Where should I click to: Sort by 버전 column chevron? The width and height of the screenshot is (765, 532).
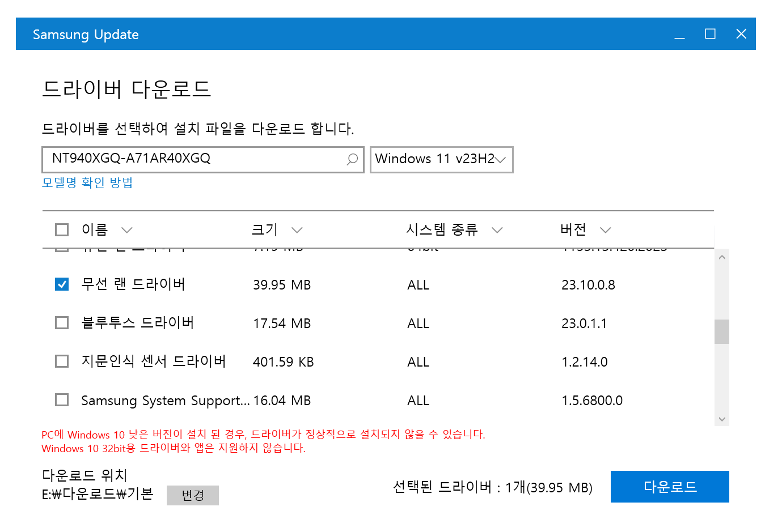[606, 230]
